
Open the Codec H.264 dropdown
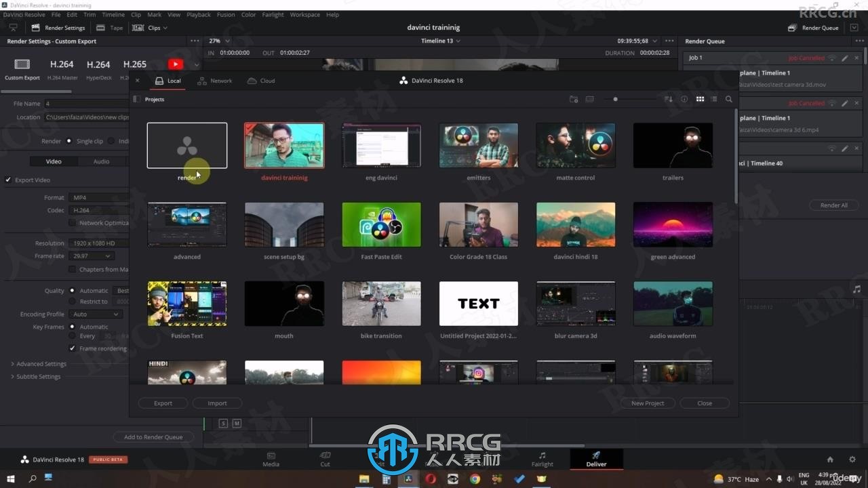[x=98, y=210]
